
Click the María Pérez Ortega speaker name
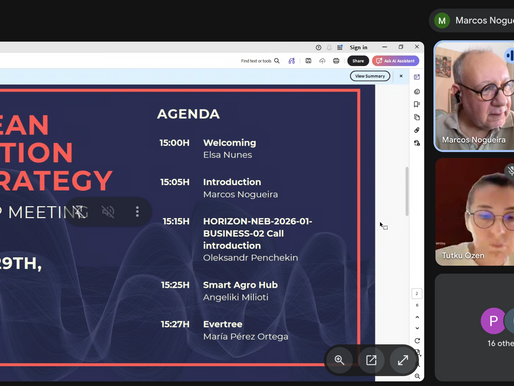(x=246, y=337)
